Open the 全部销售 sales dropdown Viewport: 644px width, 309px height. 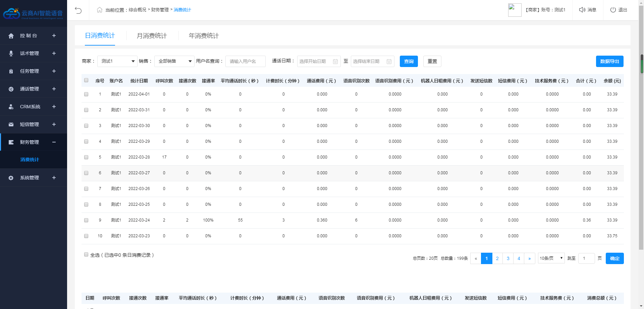[x=174, y=61]
